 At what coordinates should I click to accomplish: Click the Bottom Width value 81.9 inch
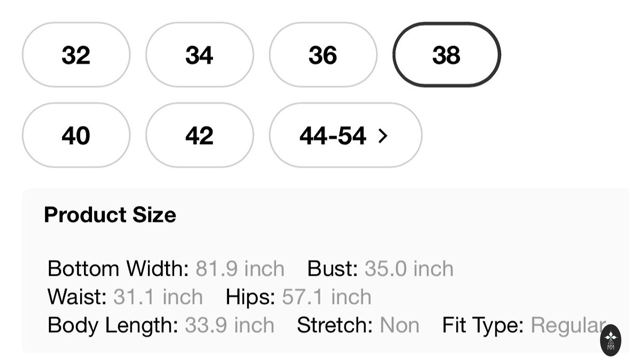(x=240, y=269)
